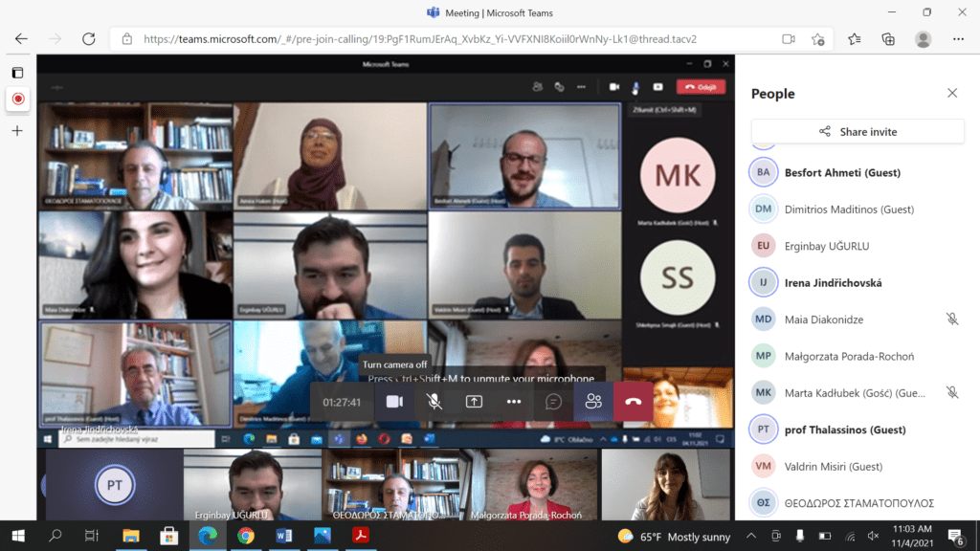
Task: Unmute the microphone in meeting toolbar
Action: pos(434,402)
